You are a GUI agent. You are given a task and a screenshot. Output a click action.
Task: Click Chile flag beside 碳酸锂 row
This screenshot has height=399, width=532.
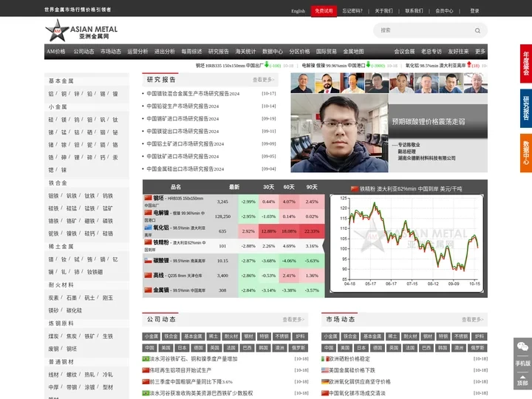(148, 261)
